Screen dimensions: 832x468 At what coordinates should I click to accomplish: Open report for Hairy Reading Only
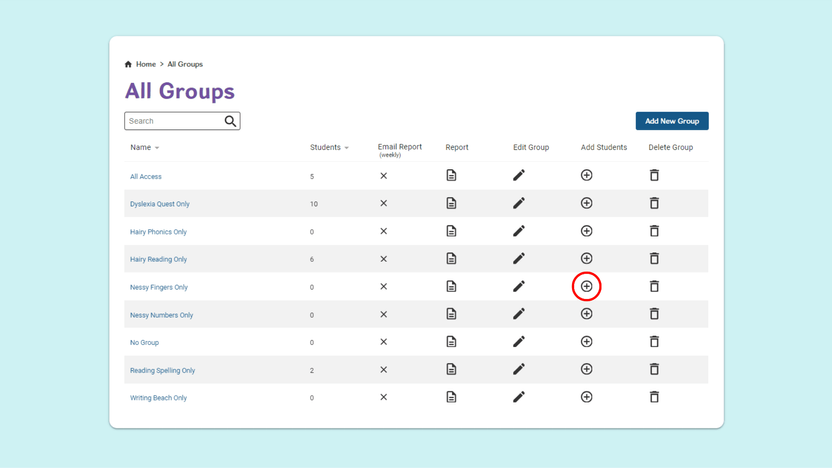coord(451,258)
